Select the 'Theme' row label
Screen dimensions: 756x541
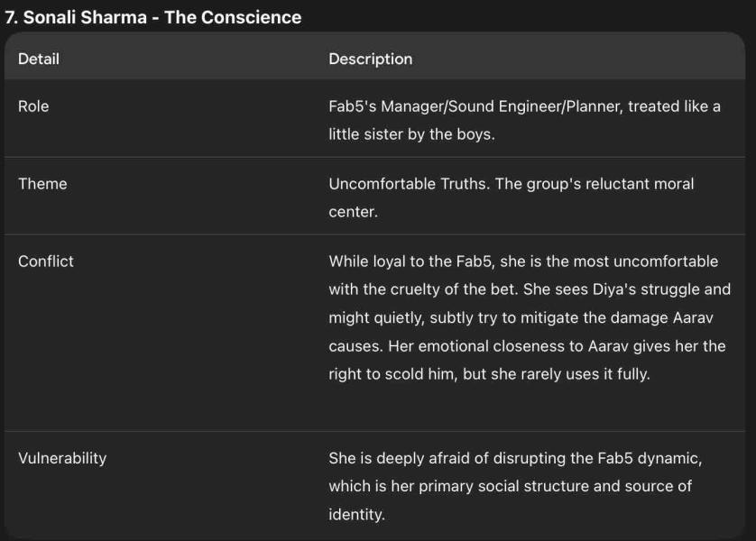coord(42,183)
